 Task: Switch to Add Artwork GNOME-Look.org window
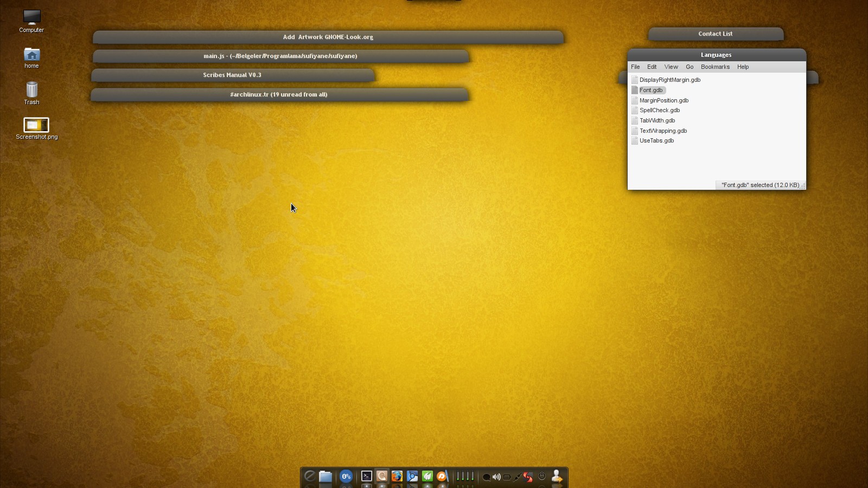click(x=328, y=37)
